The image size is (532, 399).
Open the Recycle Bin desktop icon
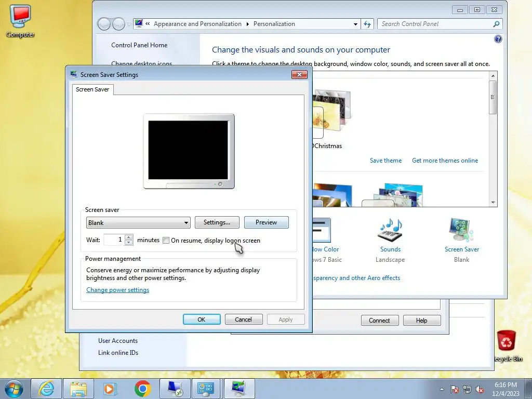pos(508,345)
